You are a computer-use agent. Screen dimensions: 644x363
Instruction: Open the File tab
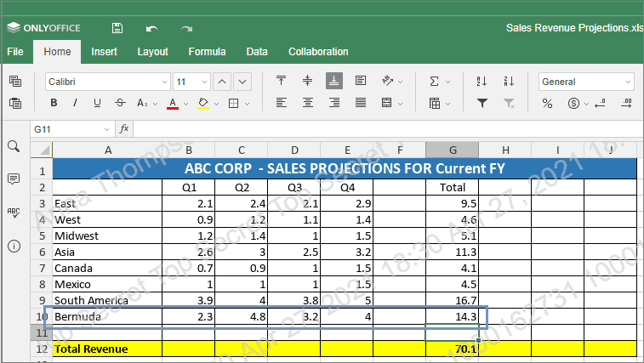click(15, 52)
